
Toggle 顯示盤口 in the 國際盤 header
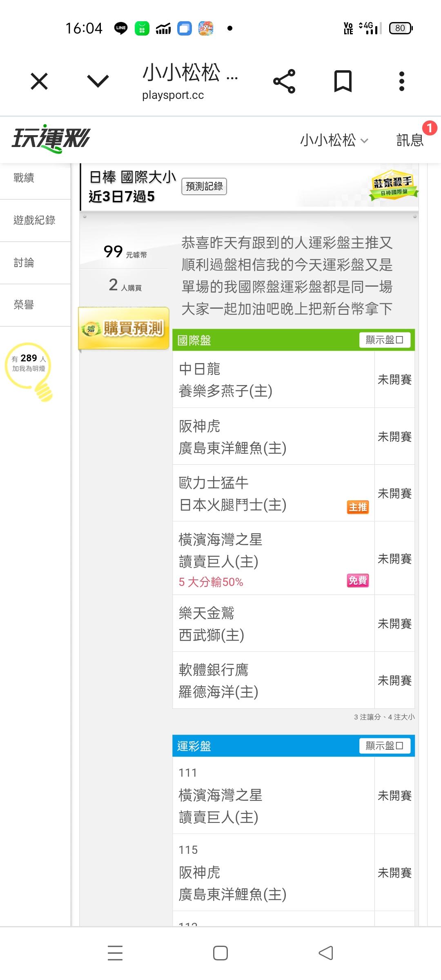[385, 340]
